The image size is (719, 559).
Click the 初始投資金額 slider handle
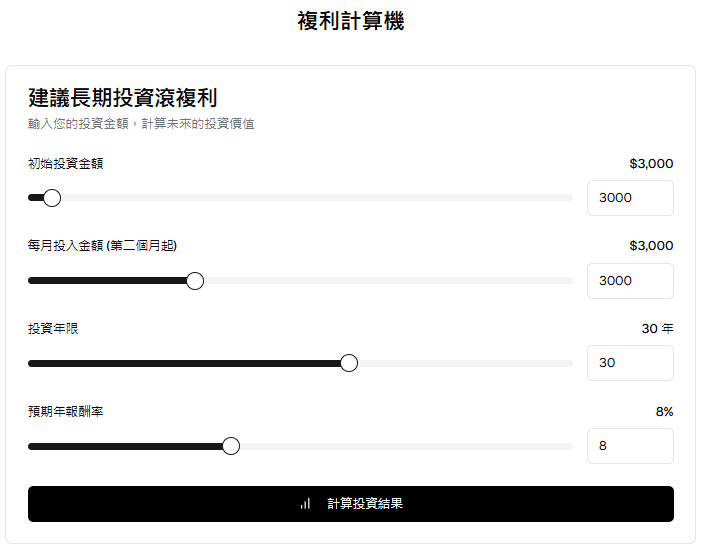(x=52, y=198)
